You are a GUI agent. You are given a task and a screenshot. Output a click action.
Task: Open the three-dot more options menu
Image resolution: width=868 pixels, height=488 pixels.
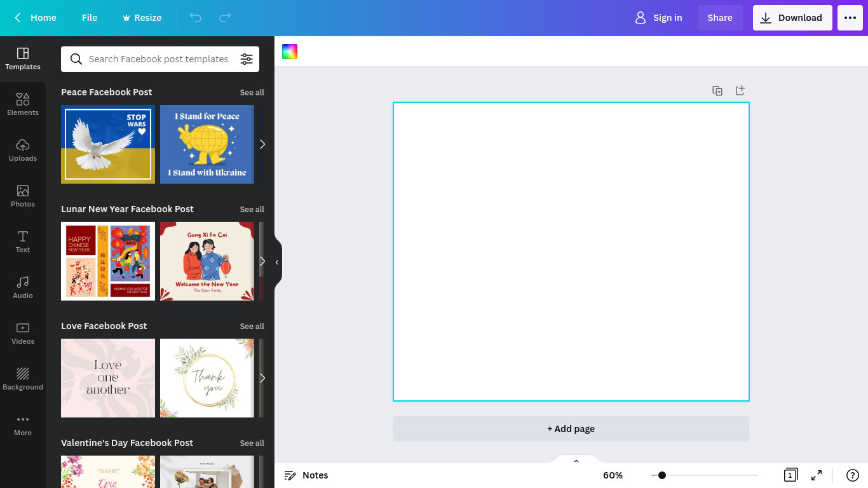coord(850,18)
